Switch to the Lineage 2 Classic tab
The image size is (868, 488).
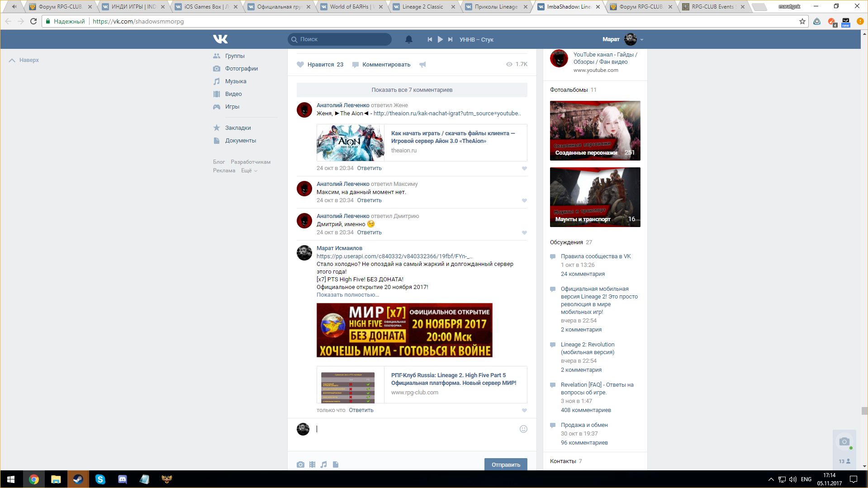[423, 7]
